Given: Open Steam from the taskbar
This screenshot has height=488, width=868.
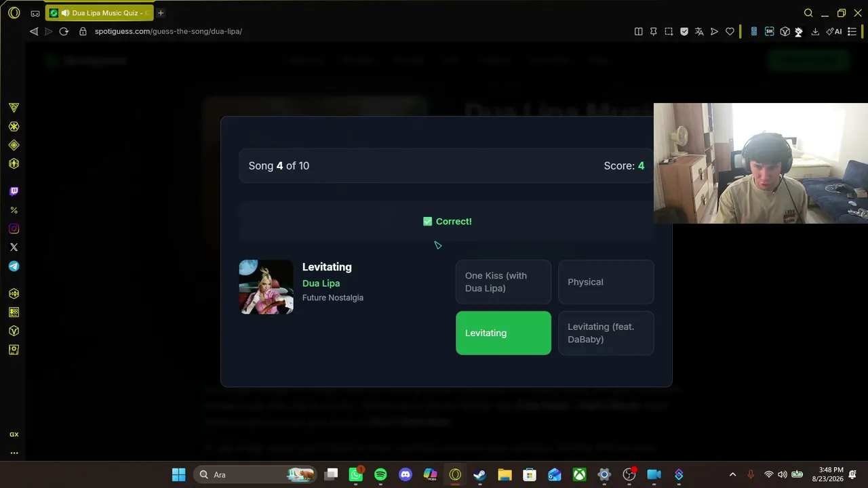Looking at the screenshot, I should click(x=479, y=474).
